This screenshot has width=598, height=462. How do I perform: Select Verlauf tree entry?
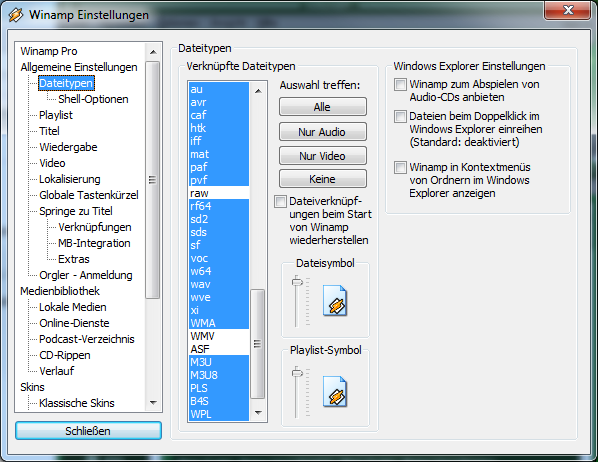pos(57,371)
